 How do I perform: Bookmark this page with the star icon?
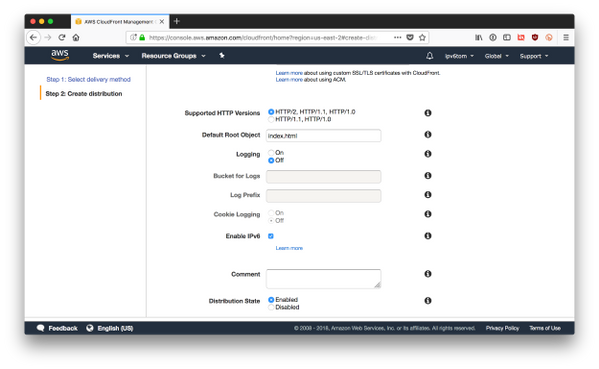(x=422, y=37)
